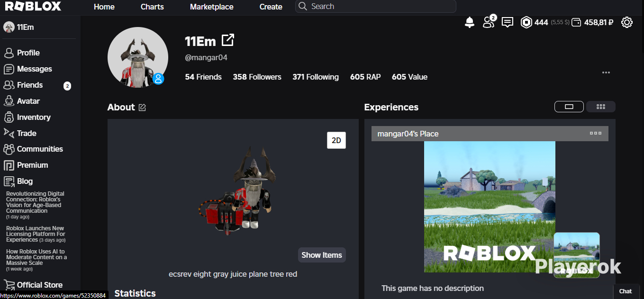
Task: Open Roblox Launches New Licensing Platform post
Action: click(35, 234)
